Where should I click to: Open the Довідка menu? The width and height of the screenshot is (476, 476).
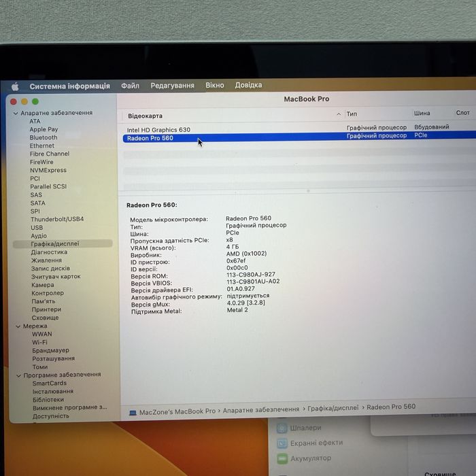tap(248, 85)
